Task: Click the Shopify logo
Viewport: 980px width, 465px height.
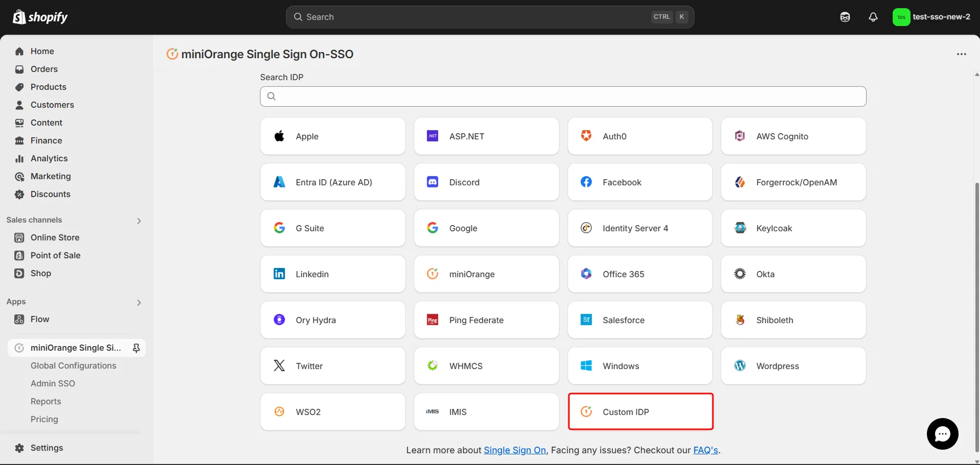Action: point(40,17)
